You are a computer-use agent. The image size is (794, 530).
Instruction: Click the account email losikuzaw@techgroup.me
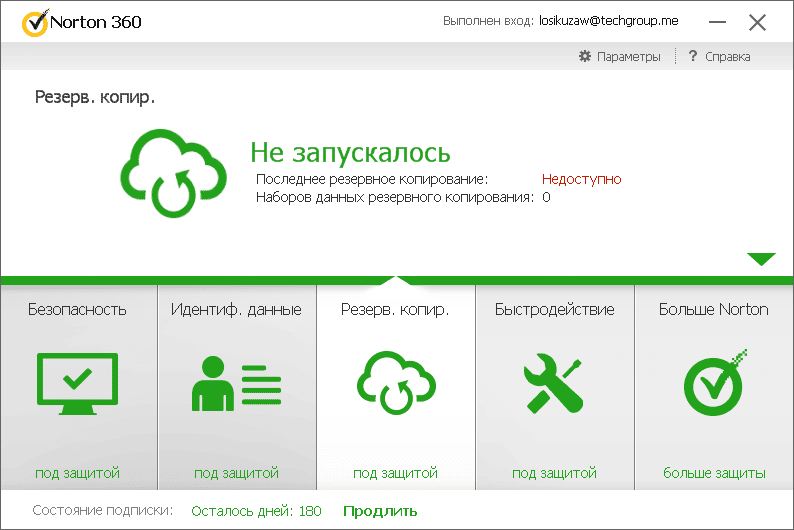[609, 21]
